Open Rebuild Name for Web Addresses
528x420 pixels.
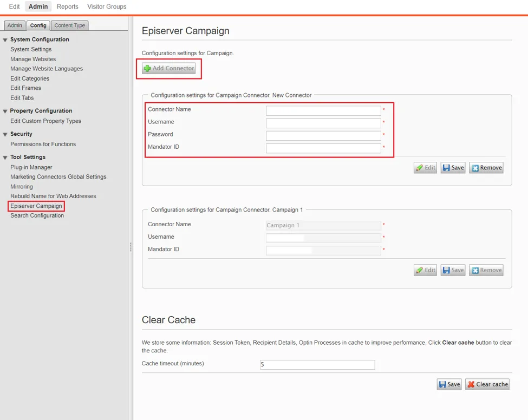click(x=53, y=196)
